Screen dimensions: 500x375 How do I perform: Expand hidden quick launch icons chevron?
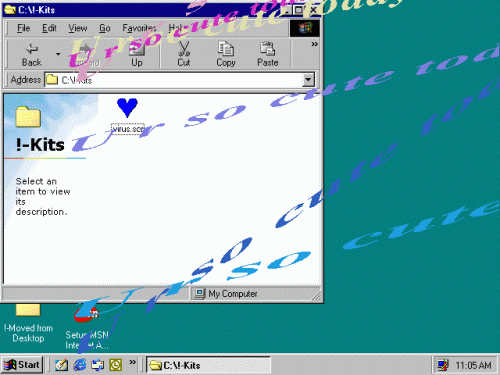click(x=132, y=362)
